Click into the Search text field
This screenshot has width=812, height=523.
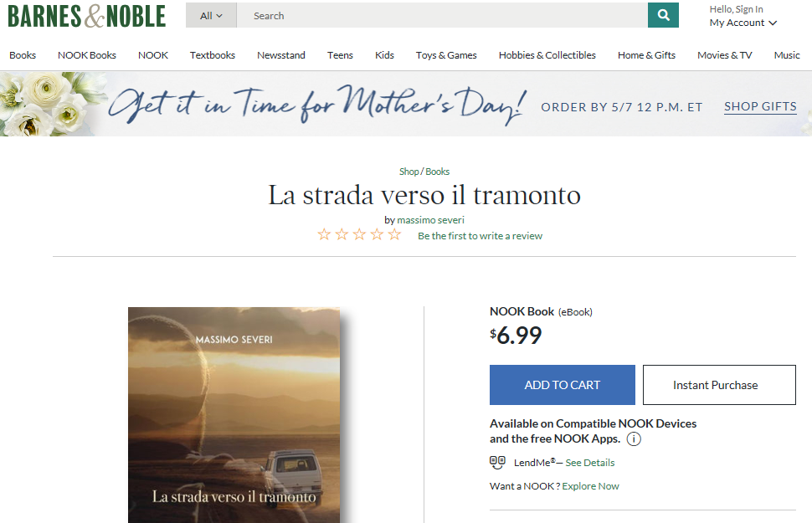(442, 16)
